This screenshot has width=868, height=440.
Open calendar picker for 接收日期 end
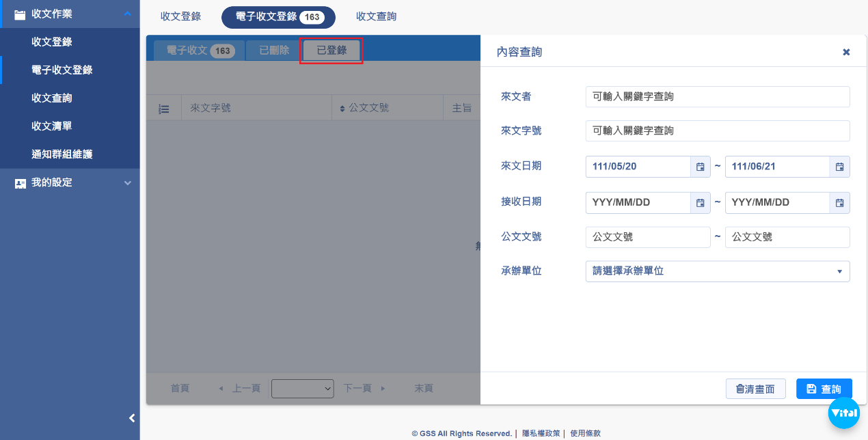839,202
